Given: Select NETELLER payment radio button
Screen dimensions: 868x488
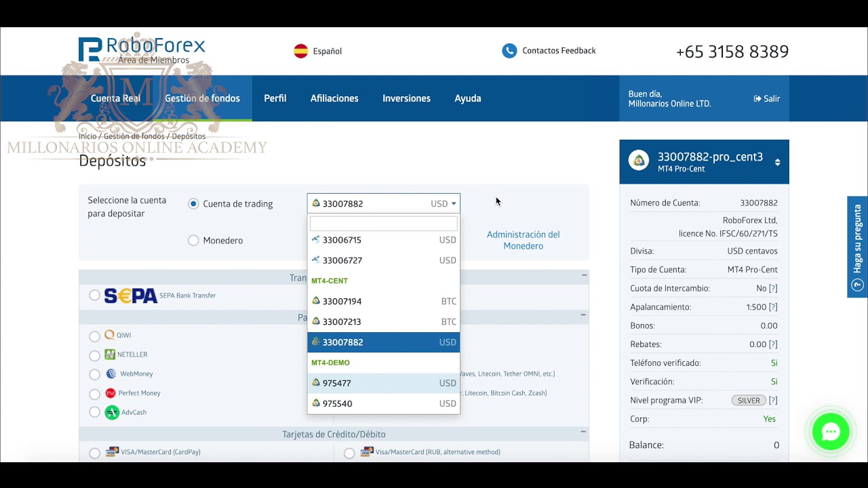Looking at the screenshot, I should tap(94, 355).
